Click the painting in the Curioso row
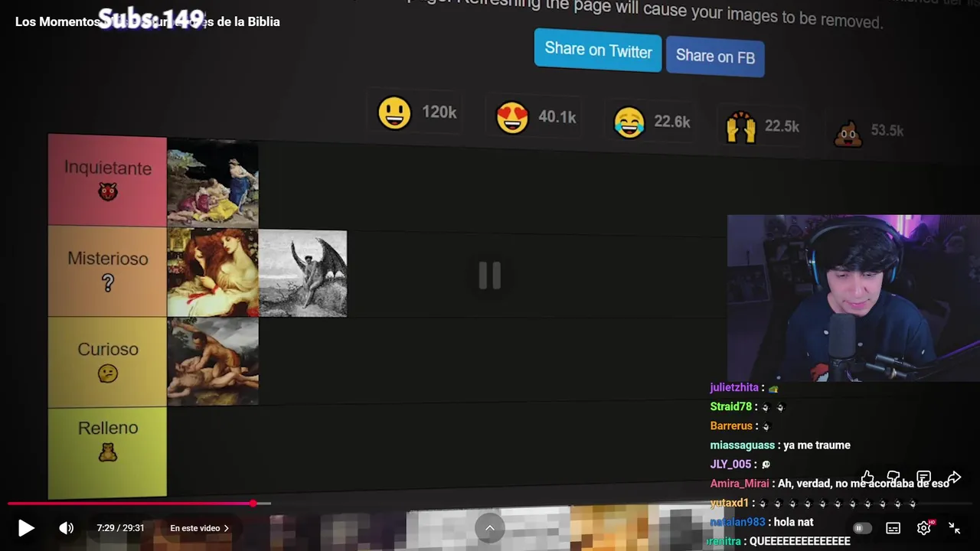The width and height of the screenshot is (980, 551). [x=213, y=361]
